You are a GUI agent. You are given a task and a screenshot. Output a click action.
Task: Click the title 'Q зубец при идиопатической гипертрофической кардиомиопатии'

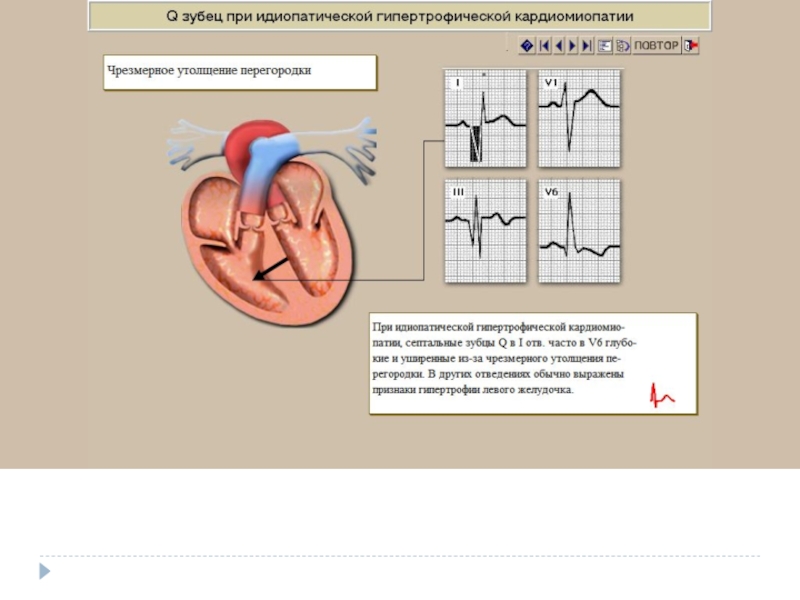399,16
